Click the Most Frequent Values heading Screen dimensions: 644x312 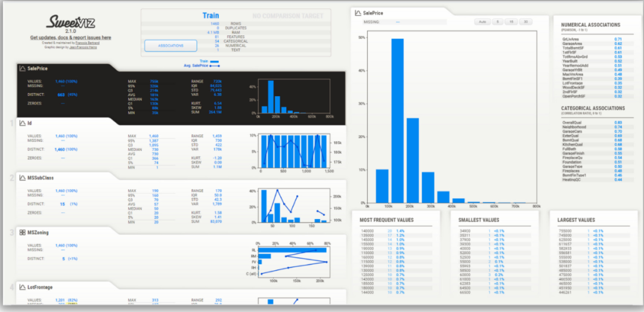[386, 220]
